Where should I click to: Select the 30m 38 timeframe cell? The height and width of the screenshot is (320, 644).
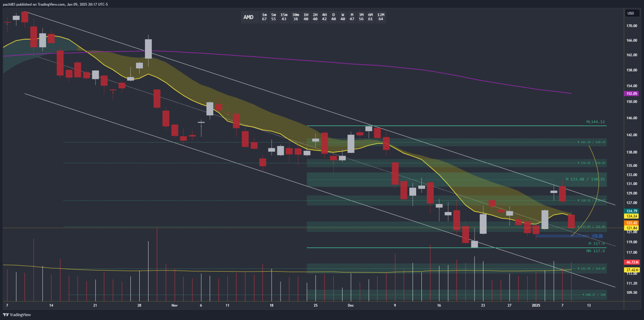pyautogui.click(x=295, y=17)
